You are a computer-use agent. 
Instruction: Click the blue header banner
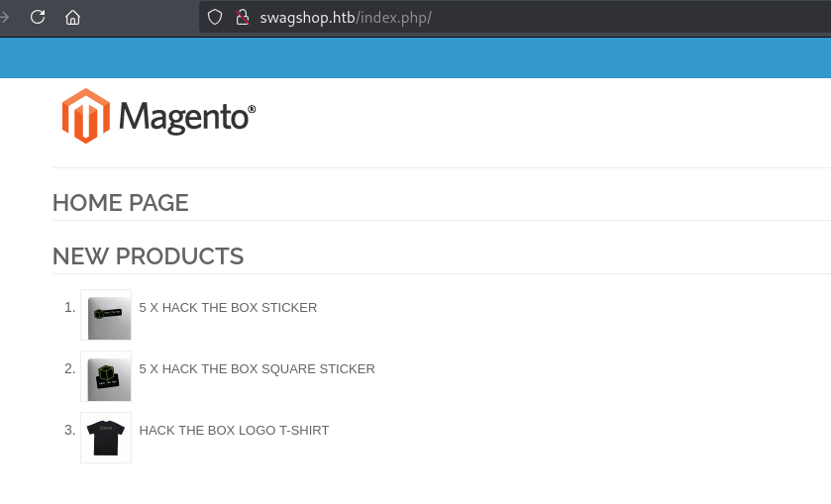(x=416, y=57)
